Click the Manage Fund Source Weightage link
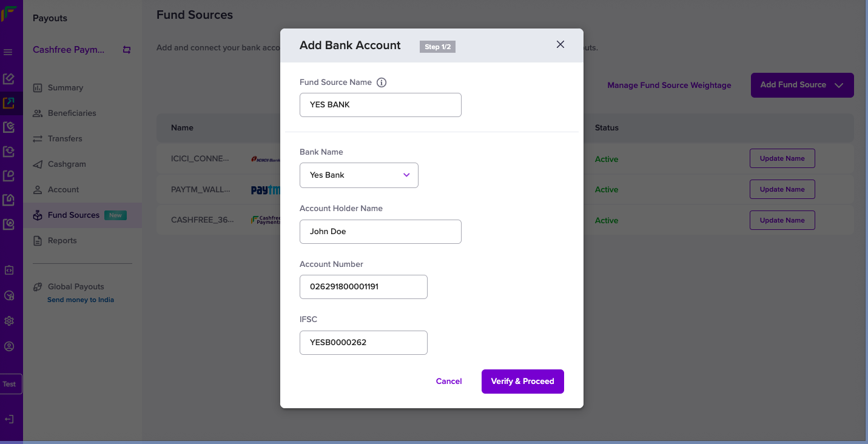Viewport: 868px width, 444px height. 669,86
